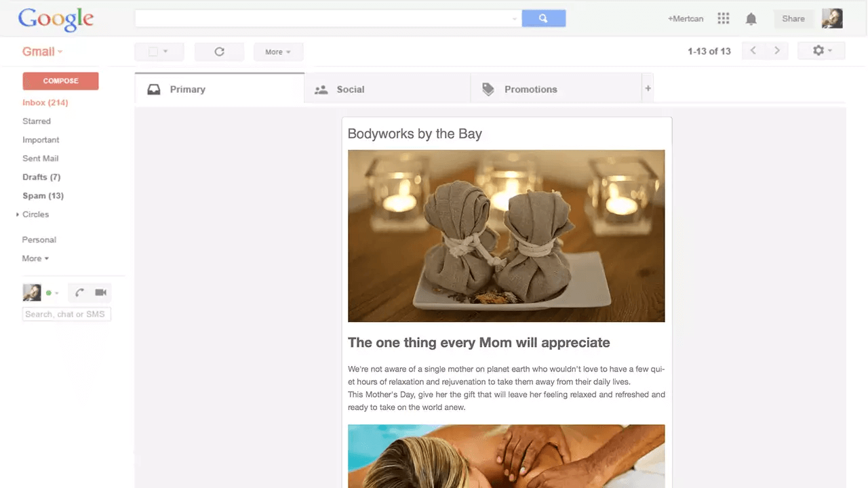
Task: Toggle the select all checkbox
Action: (x=153, y=52)
